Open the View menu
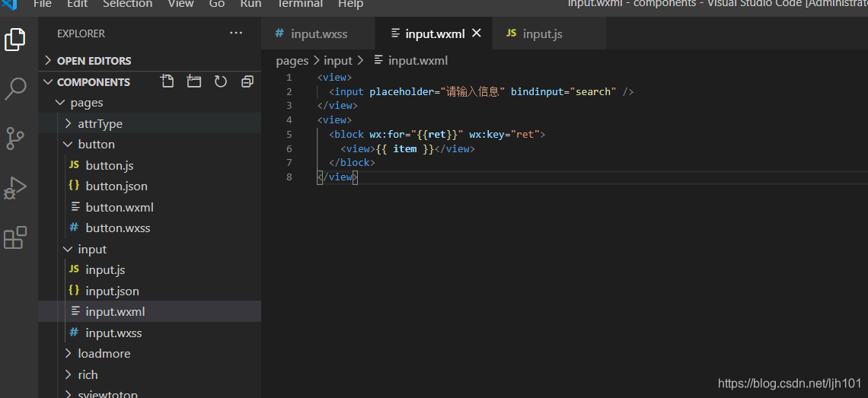This screenshot has width=868, height=398. (x=181, y=5)
